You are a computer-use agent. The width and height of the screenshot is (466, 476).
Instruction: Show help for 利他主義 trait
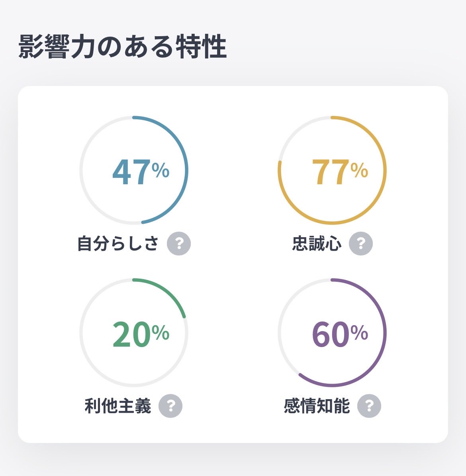point(170,406)
